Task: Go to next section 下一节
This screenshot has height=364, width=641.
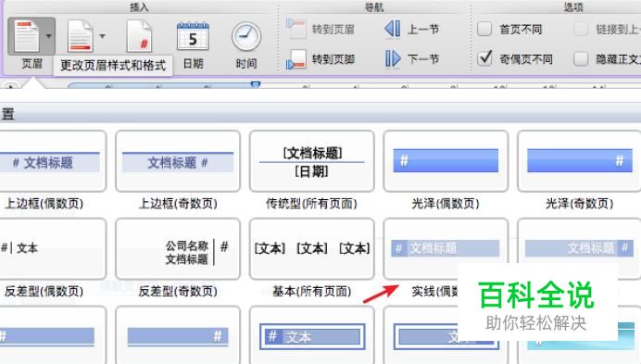Action: point(393,59)
